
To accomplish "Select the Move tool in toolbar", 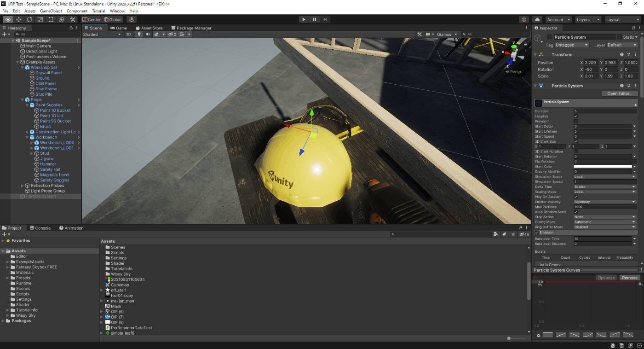I will coord(19,19).
